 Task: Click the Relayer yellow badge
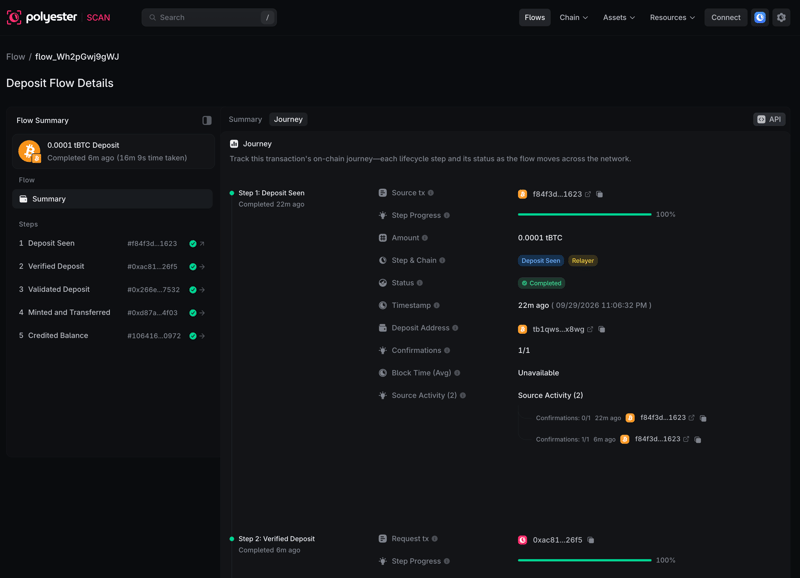(583, 261)
